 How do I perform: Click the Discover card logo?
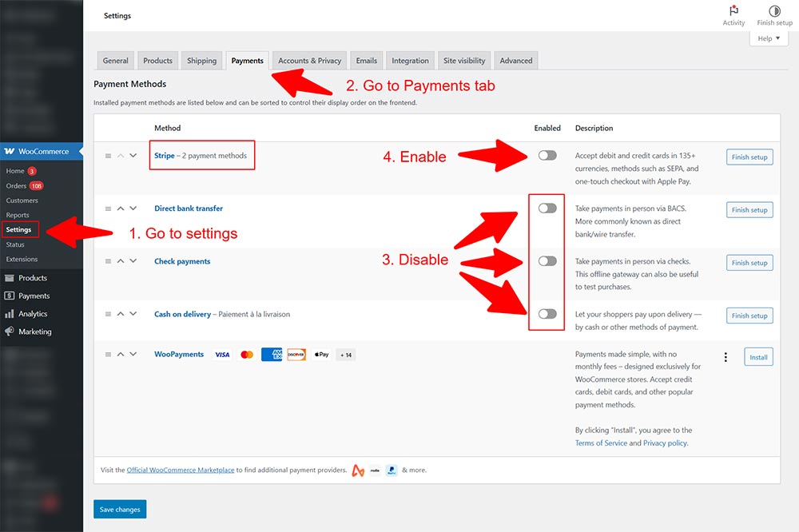coord(296,355)
